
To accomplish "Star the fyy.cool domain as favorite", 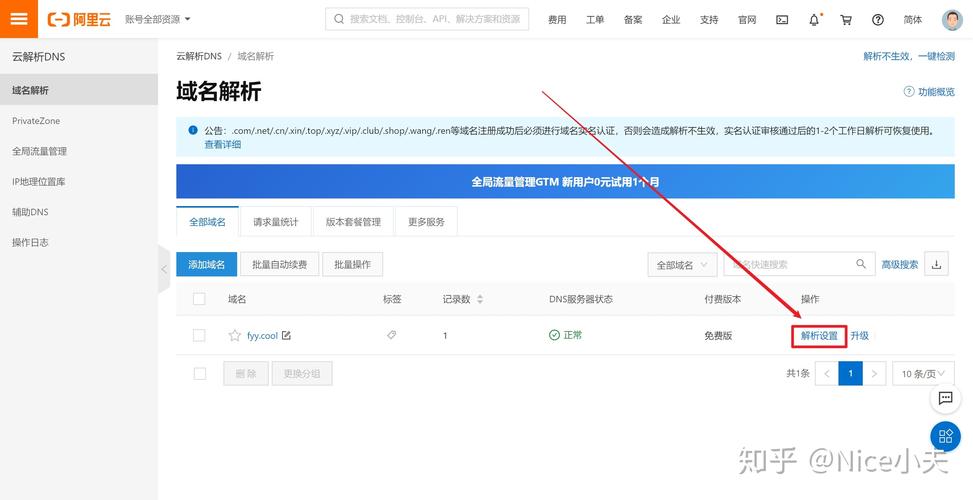I will (x=235, y=336).
